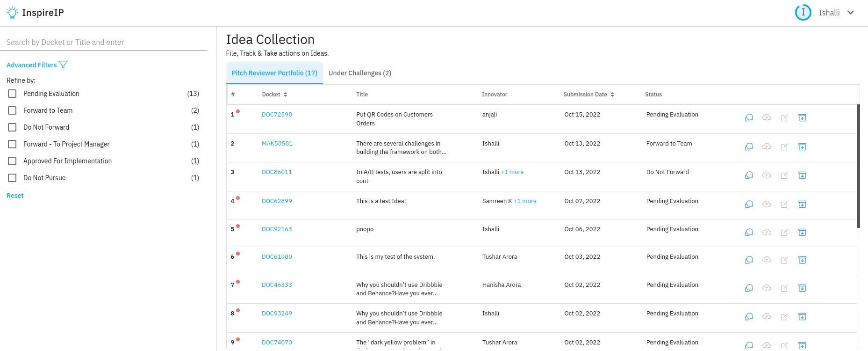Viewport: 868px width, 351px height.
Task: Enable the Forward to Team filter
Action: (x=12, y=110)
